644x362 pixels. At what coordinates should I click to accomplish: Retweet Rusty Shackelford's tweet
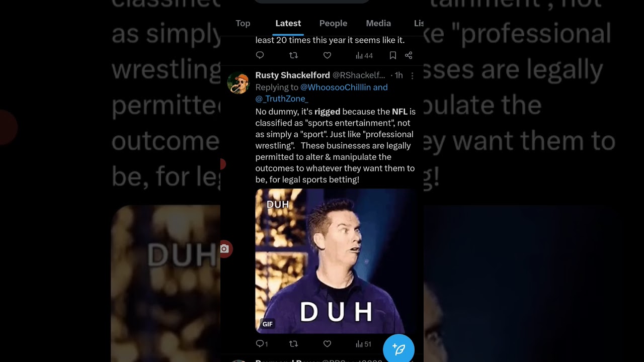pyautogui.click(x=294, y=344)
